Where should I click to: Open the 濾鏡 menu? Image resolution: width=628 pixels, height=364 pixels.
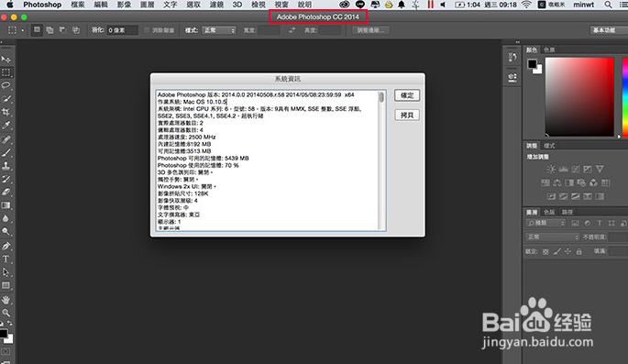[x=216, y=5]
